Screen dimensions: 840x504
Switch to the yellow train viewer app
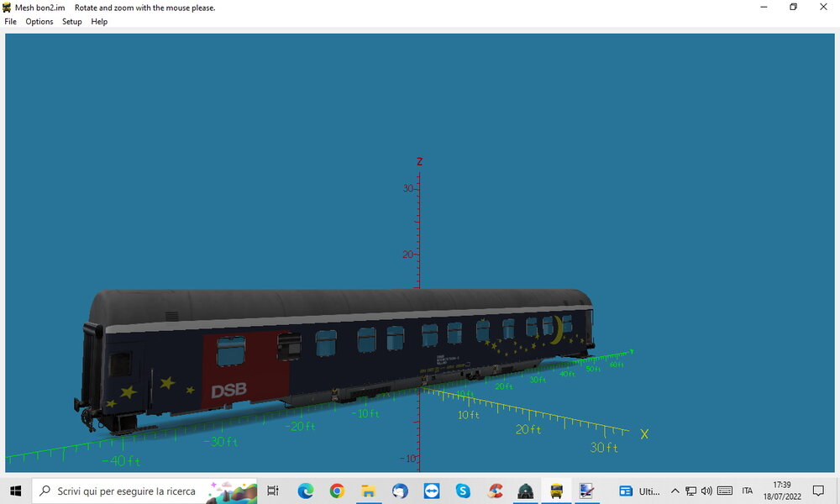point(557,491)
